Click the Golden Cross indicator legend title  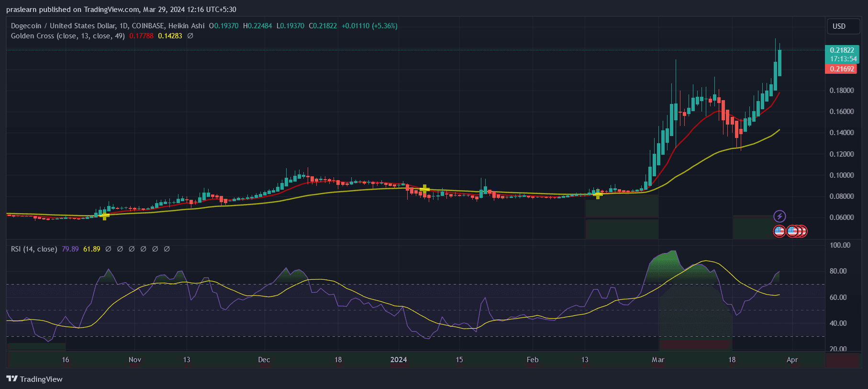click(x=67, y=36)
